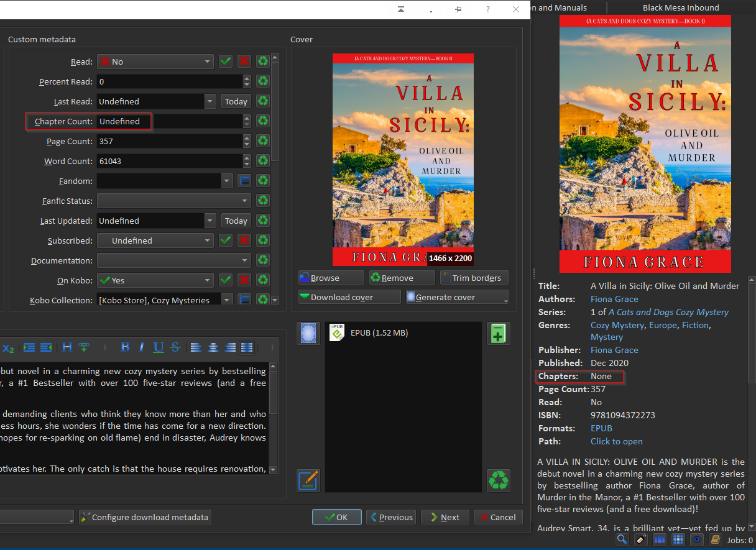The height and width of the screenshot is (550, 756).
Task: Show the cover grid view
Action: 678,539
